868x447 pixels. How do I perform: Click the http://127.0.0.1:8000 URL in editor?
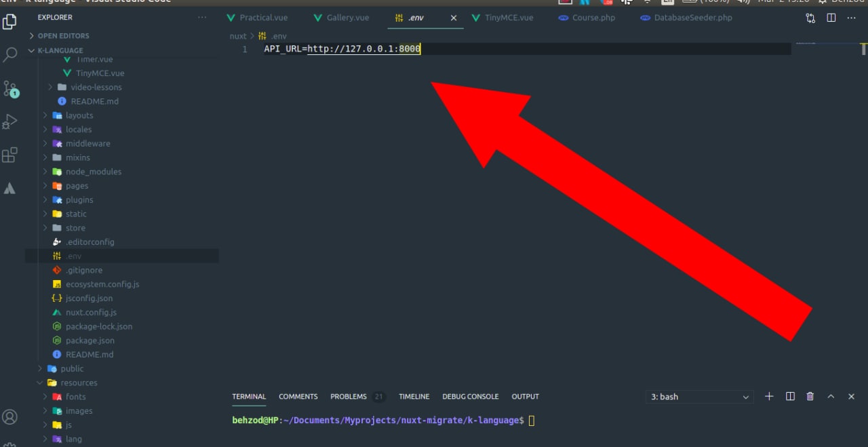(364, 50)
